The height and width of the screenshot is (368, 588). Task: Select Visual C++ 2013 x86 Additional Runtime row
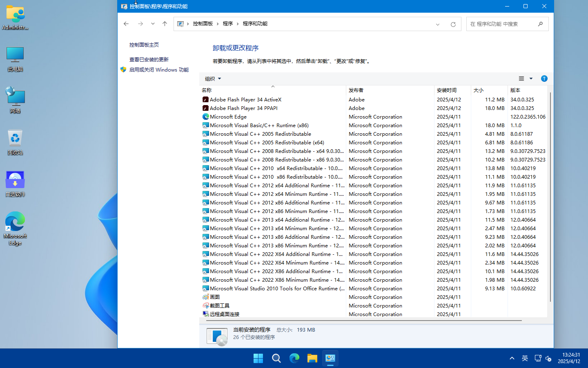(373, 237)
